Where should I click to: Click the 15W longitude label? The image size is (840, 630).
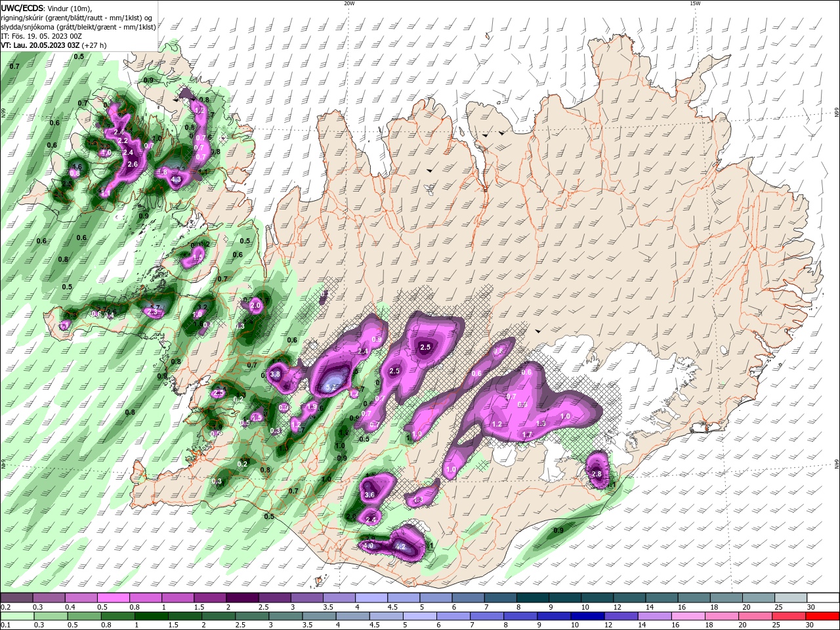click(694, 3)
